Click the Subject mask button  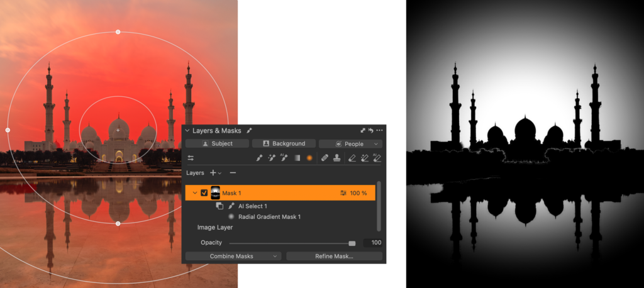click(217, 144)
